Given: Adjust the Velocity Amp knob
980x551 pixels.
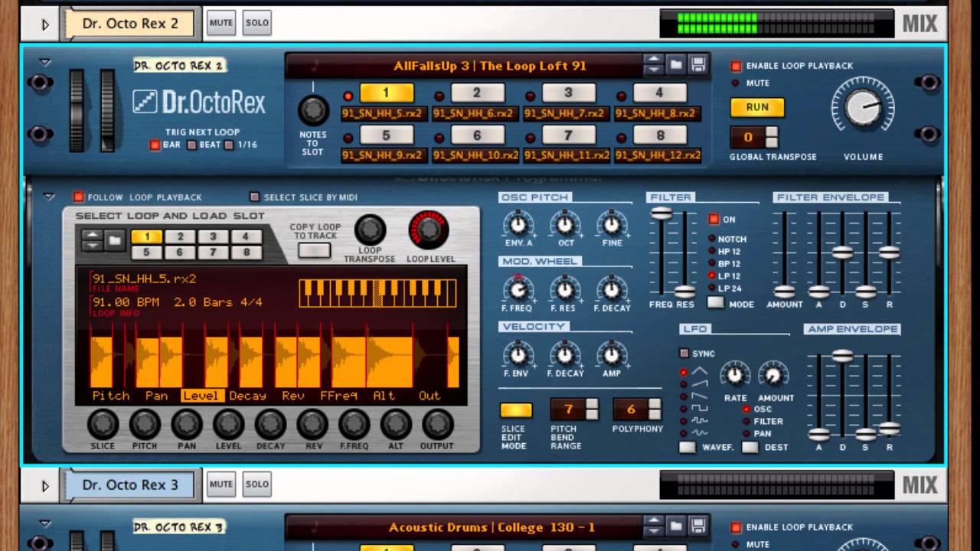Looking at the screenshot, I should click(x=611, y=355).
